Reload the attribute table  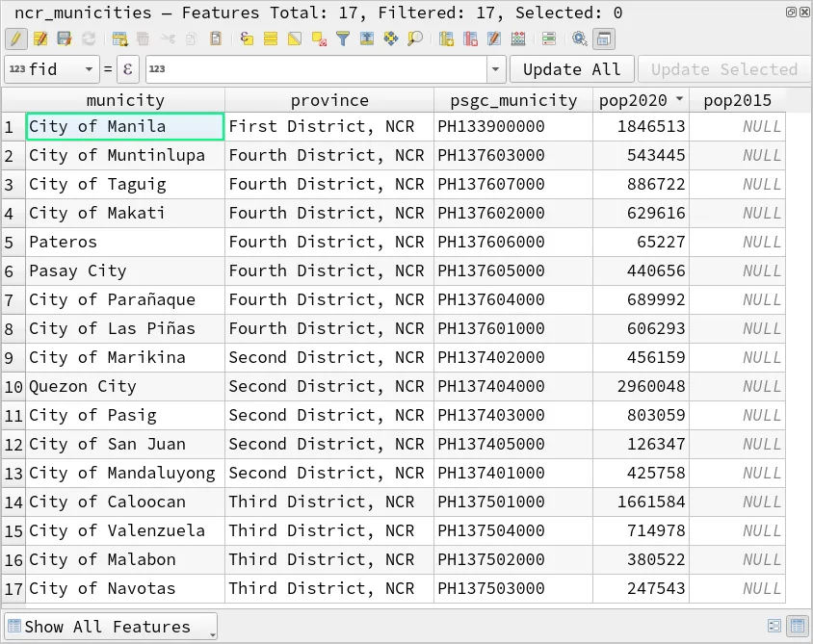tap(88, 39)
